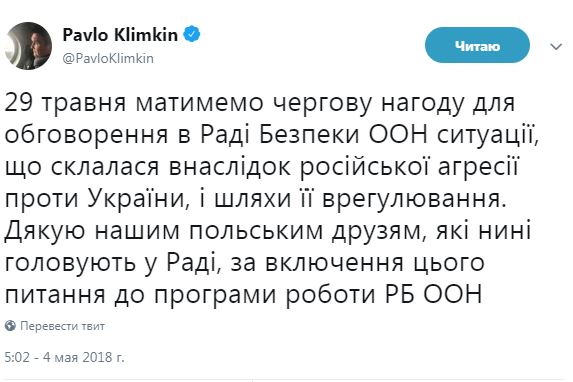
Task: Click tweet line starting with 'головують у Раді'
Action: click(244, 263)
